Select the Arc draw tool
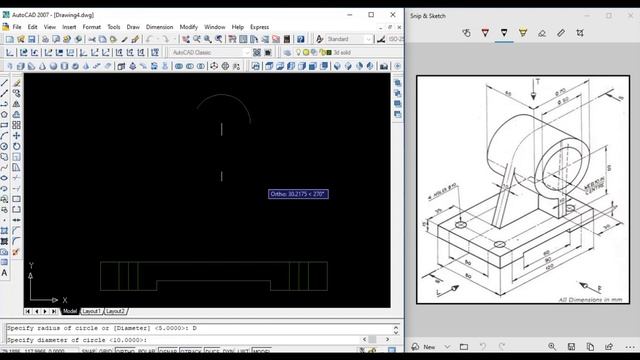The image size is (640, 360). 4,136
